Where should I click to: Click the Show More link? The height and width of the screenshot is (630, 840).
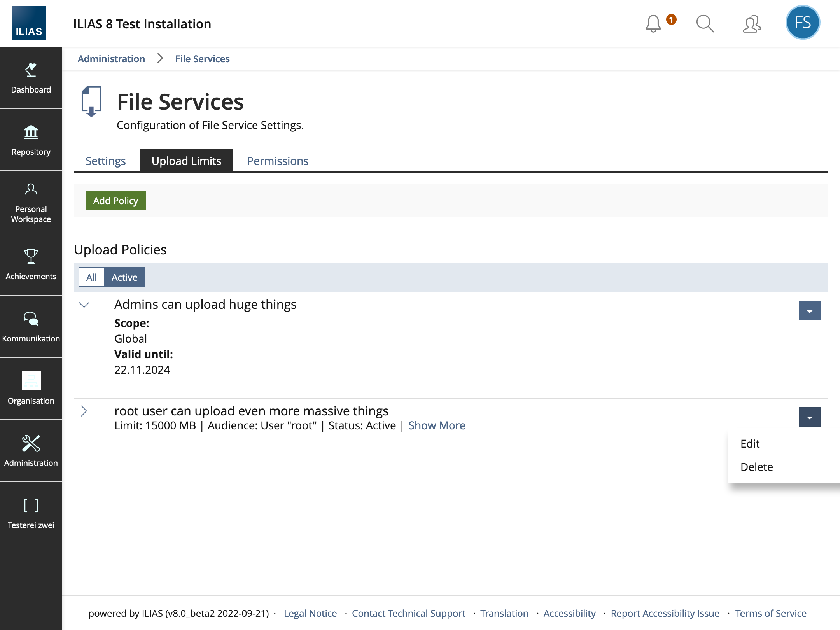click(437, 425)
